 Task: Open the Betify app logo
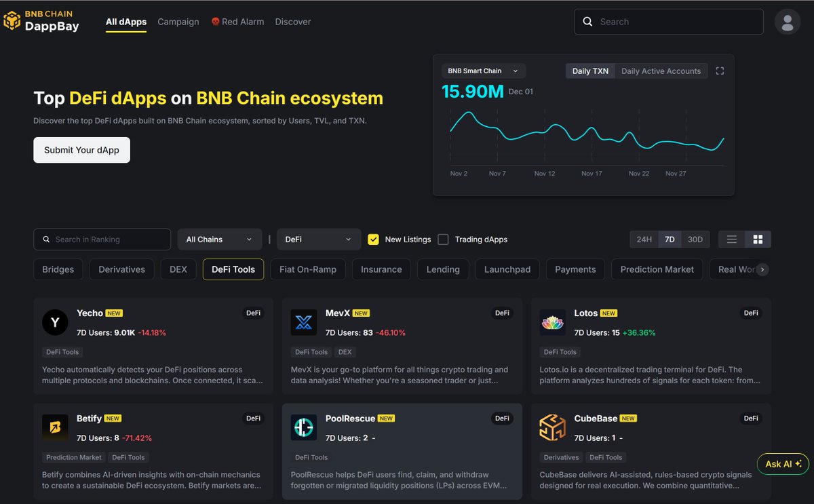(x=55, y=428)
